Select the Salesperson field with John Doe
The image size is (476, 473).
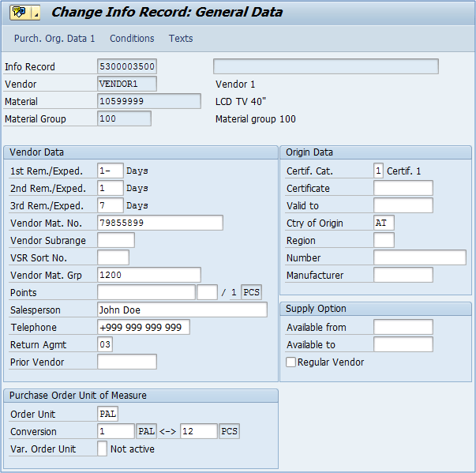tap(182, 310)
